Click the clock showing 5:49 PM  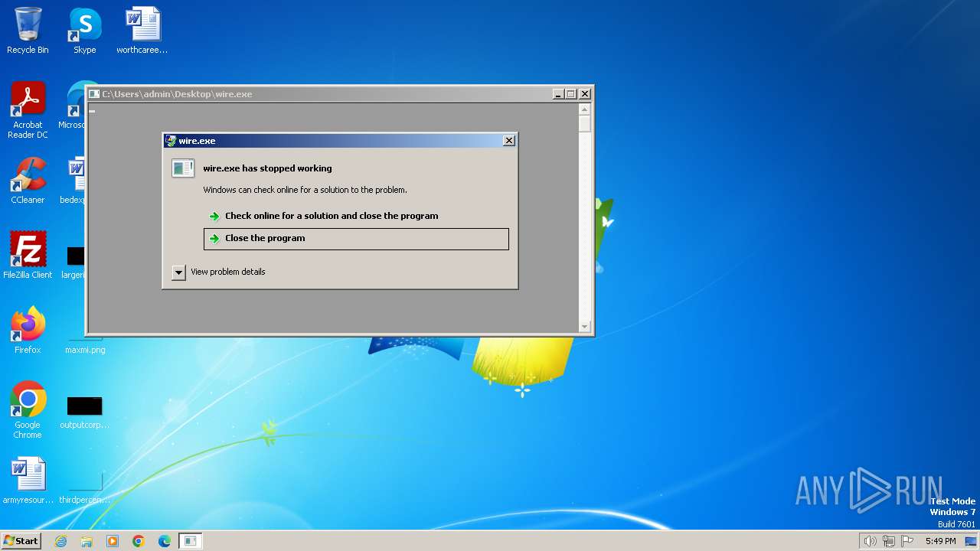(x=940, y=541)
